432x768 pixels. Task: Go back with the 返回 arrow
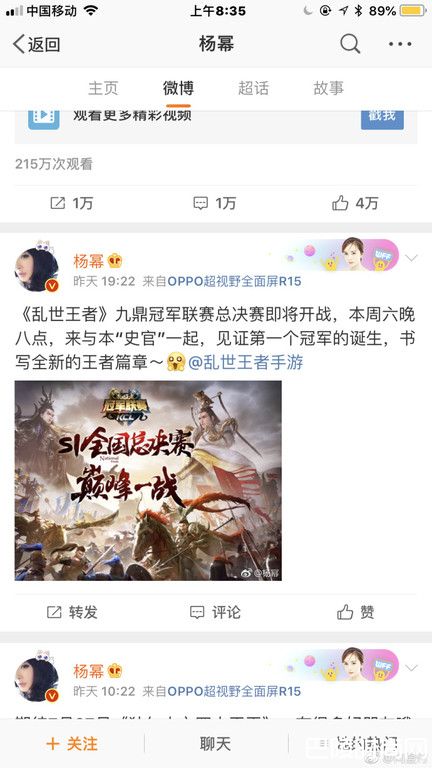tap(36, 44)
